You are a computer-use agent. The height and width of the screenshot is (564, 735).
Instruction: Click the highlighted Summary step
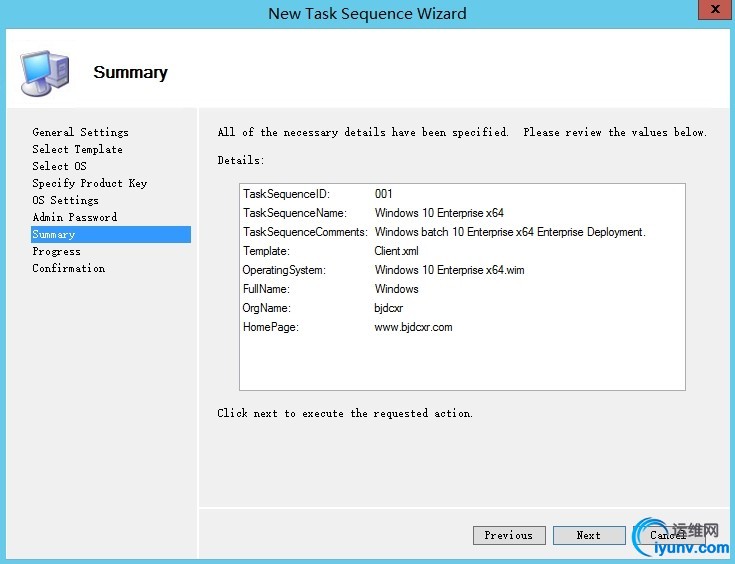(x=111, y=234)
